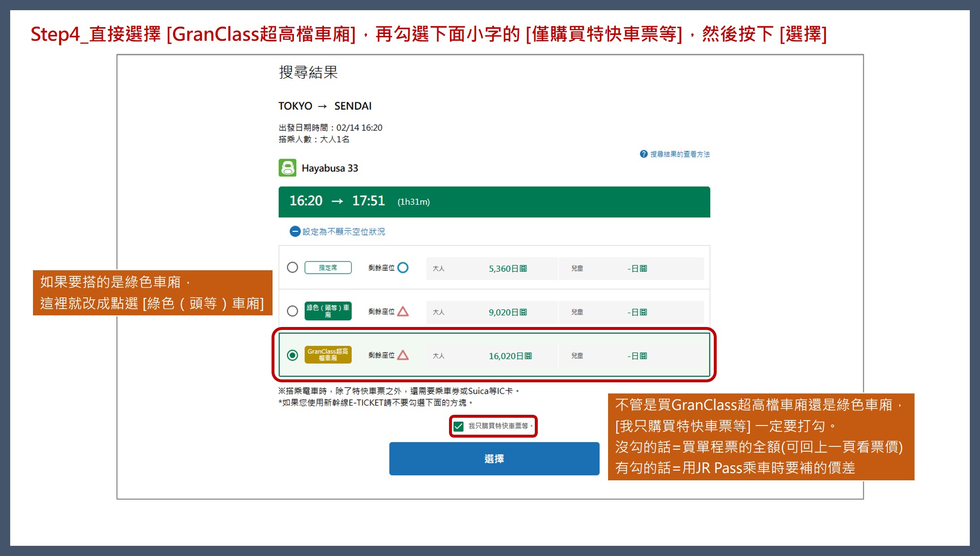Select the 綠色(頭等)車廂 radio button
Screen dimensions: 980x556
[292, 311]
